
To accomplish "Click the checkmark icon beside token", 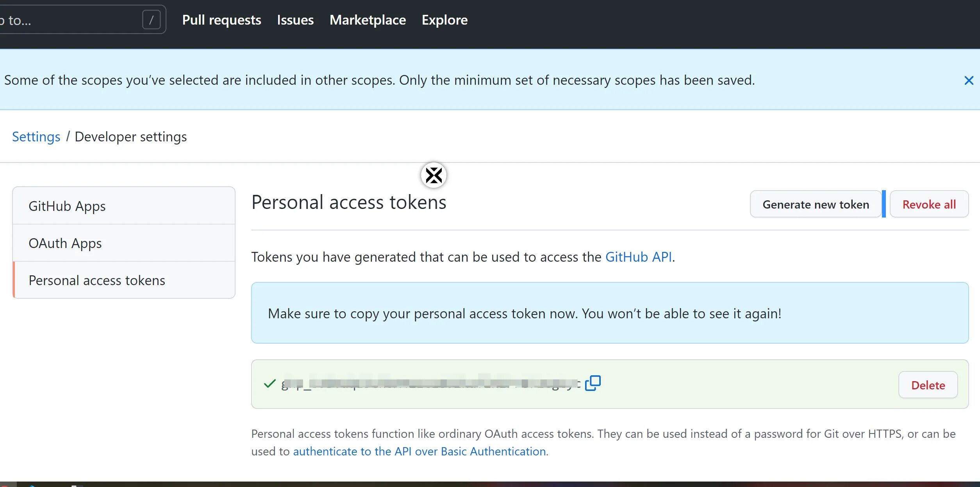I will click(x=270, y=384).
